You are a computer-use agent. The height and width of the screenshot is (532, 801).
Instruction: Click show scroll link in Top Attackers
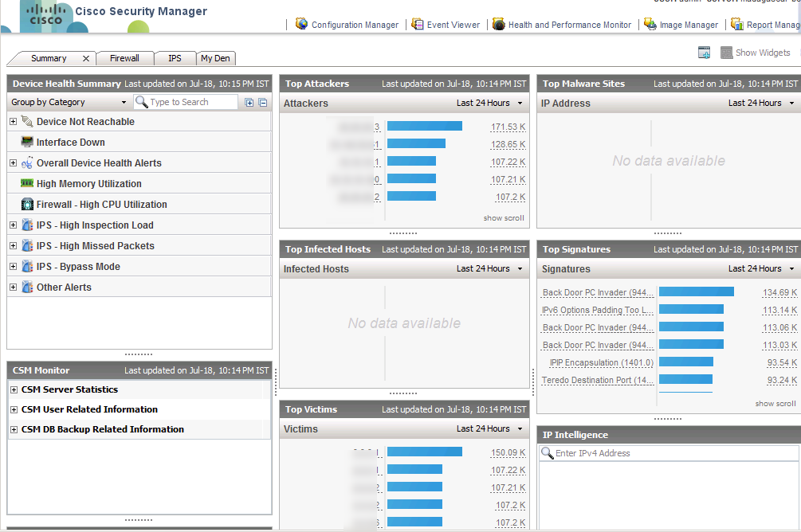click(504, 218)
